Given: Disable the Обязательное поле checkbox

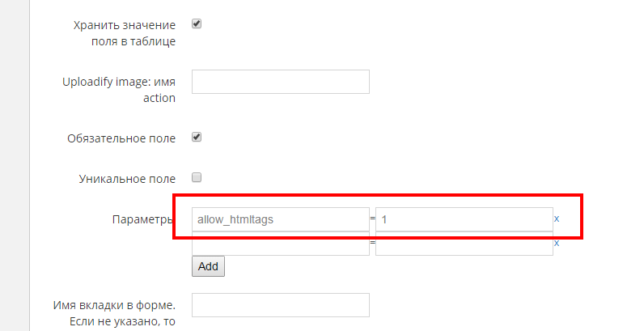Looking at the screenshot, I should point(197,137).
